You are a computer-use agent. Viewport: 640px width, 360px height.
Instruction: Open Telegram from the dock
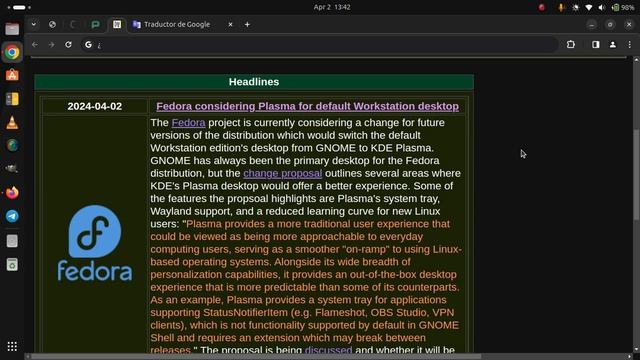click(12, 216)
